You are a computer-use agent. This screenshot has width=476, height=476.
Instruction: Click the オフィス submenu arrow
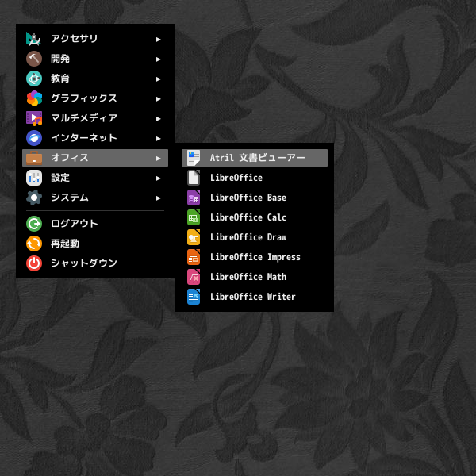(158, 159)
